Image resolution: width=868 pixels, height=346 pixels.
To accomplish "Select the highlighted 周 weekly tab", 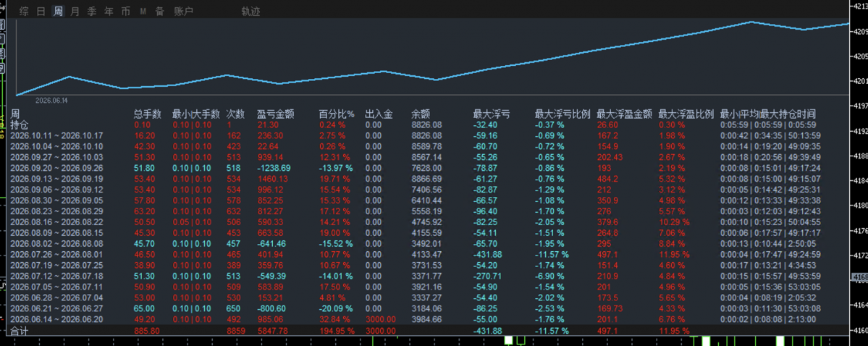I will point(58,11).
